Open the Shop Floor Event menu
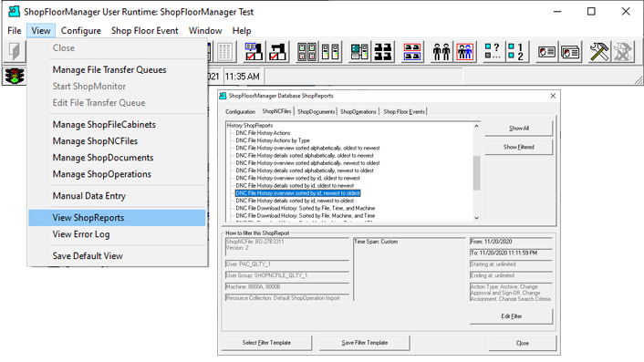The width and height of the screenshot is (644, 362). (144, 31)
